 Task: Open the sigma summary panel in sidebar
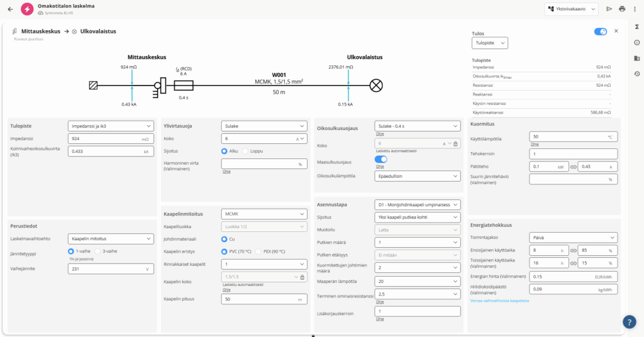click(636, 27)
